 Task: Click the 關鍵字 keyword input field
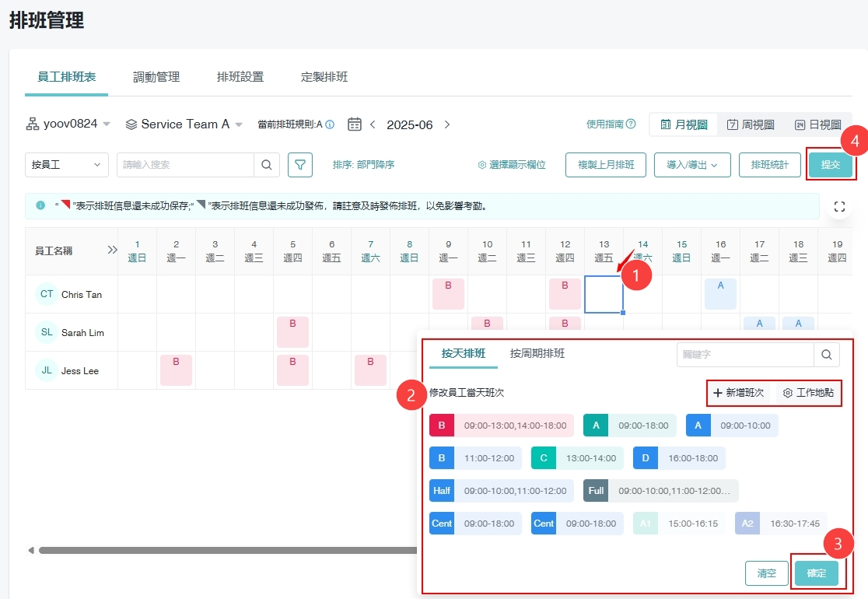744,355
